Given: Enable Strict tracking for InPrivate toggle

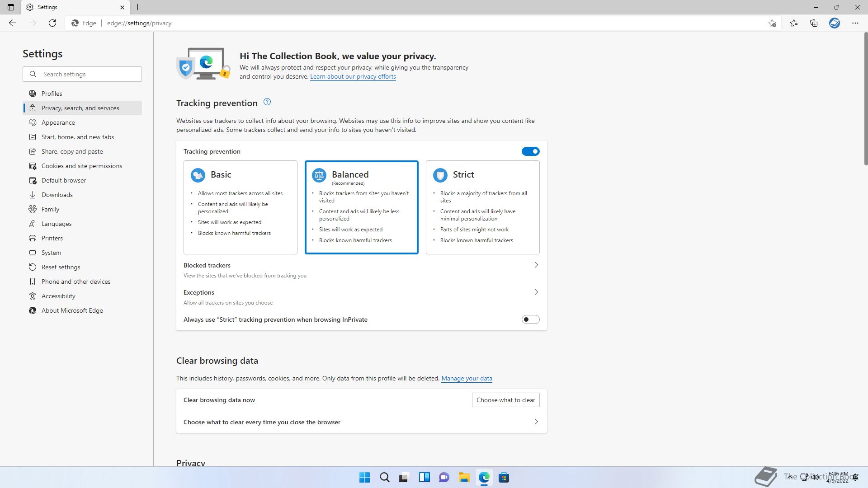Looking at the screenshot, I should (x=530, y=319).
